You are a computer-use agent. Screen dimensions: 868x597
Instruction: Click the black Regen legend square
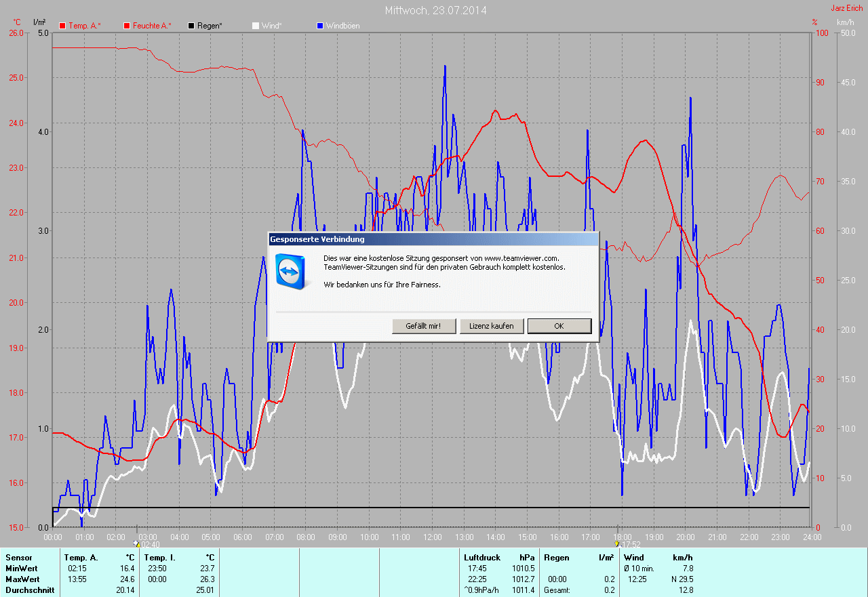pos(191,26)
